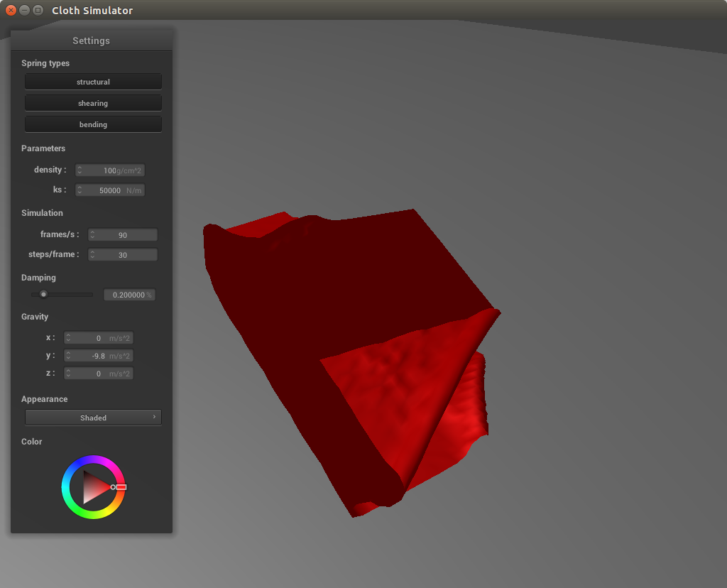The image size is (727, 588).
Task: Click the gravity y stepper arrows
Action: 69,356
